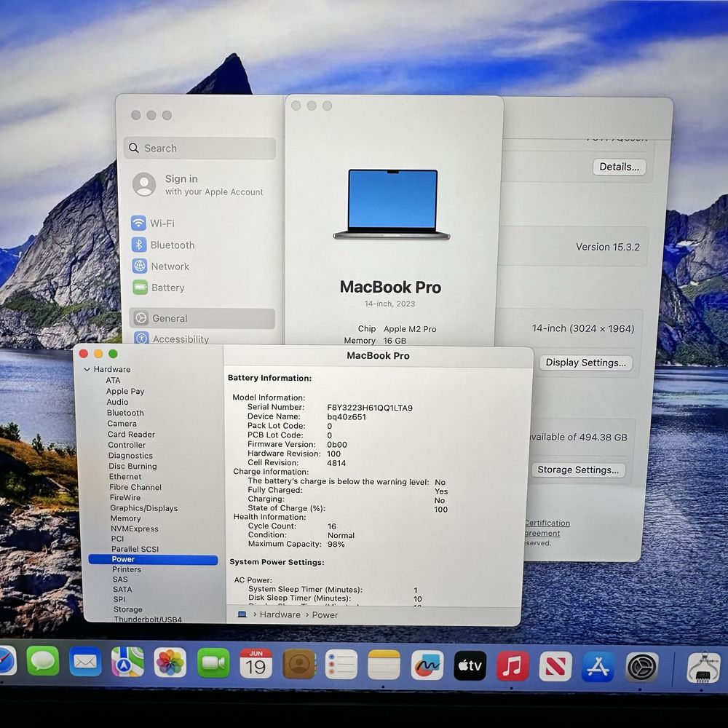The width and height of the screenshot is (728, 728).
Task: Open Storage Settings... button
Action: 578,470
